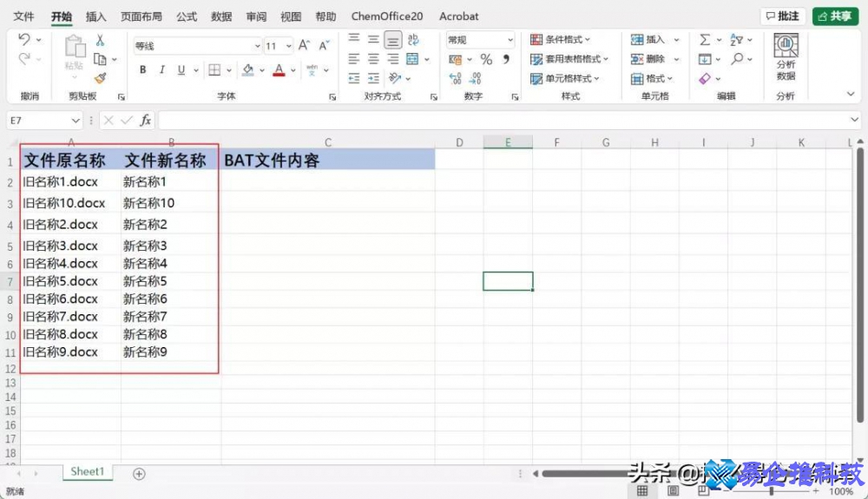
Task: Open the 文件 tab
Action: click(23, 16)
